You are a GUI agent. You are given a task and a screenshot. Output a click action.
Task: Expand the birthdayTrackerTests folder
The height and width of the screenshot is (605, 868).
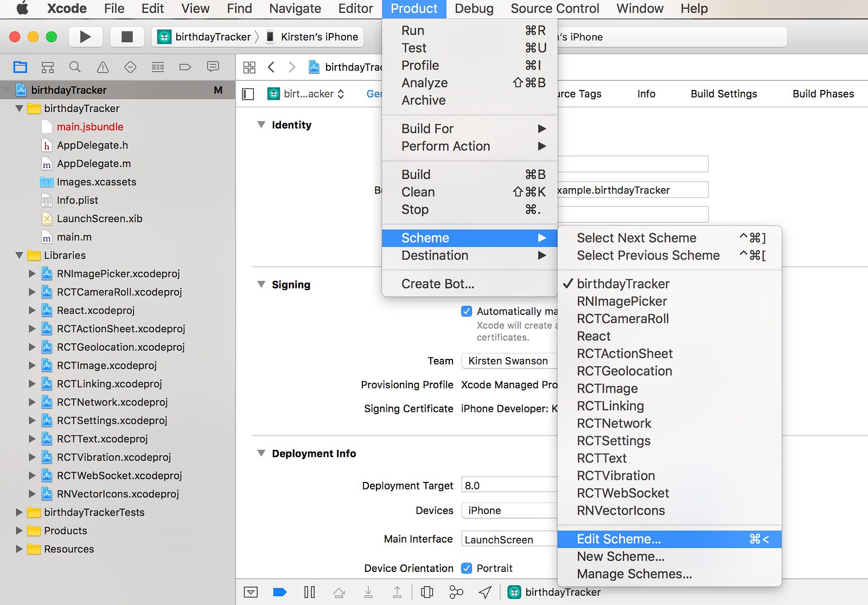pos(20,512)
